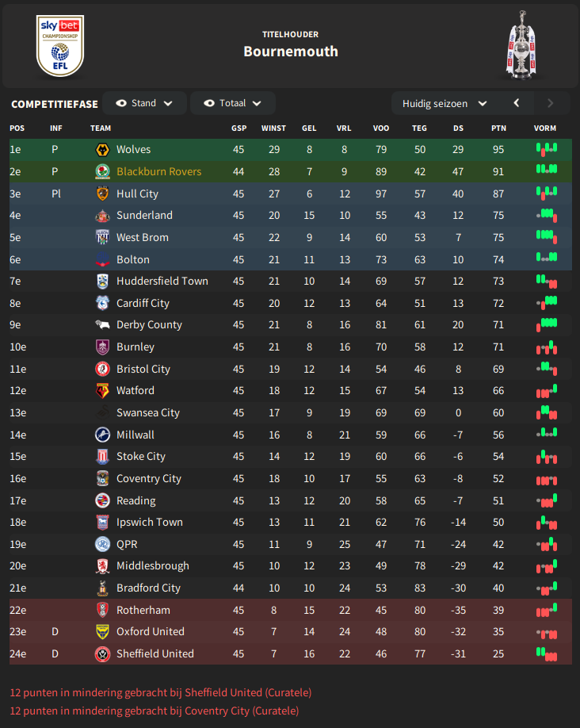The image size is (580, 728).
Task: Click the form bars for Derby County
Action: tap(547, 324)
